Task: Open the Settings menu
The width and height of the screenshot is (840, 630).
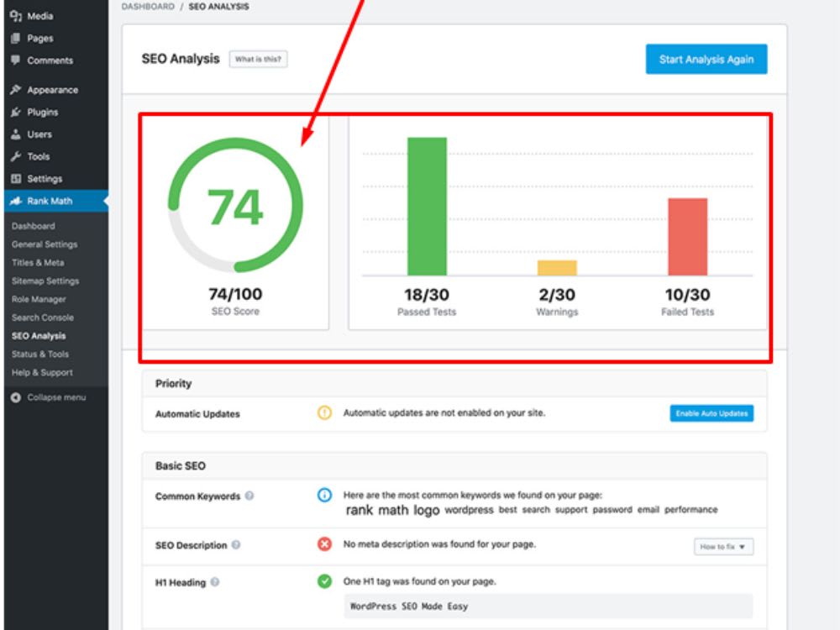Action: click(x=55, y=179)
